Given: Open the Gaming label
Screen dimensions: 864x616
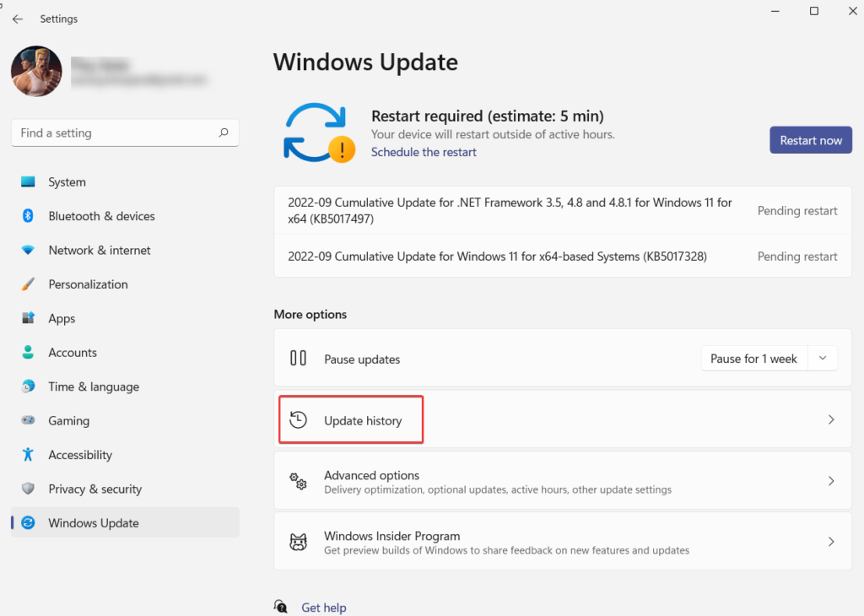Looking at the screenshot, I should point(69,421).
